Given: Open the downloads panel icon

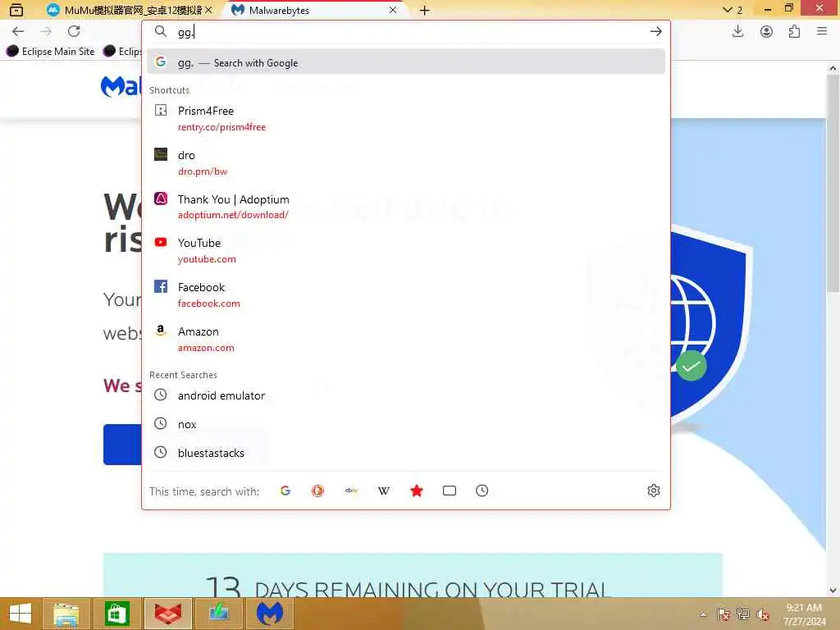Looking at the screenshot, I should [x=737, y=32].
